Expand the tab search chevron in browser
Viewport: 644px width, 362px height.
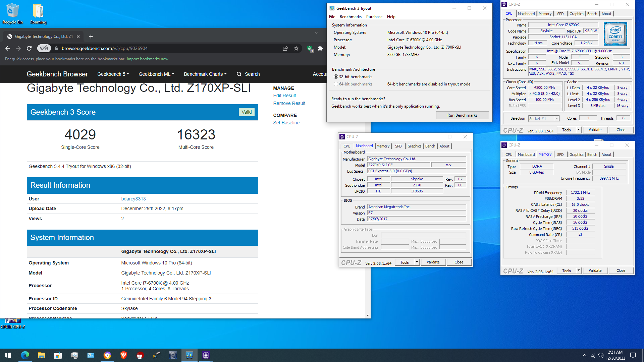coord(316,33)
